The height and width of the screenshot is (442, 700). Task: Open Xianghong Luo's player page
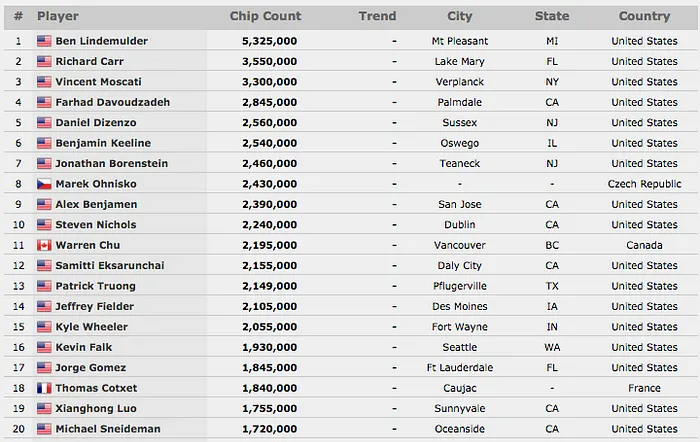[x=96, y=408]
